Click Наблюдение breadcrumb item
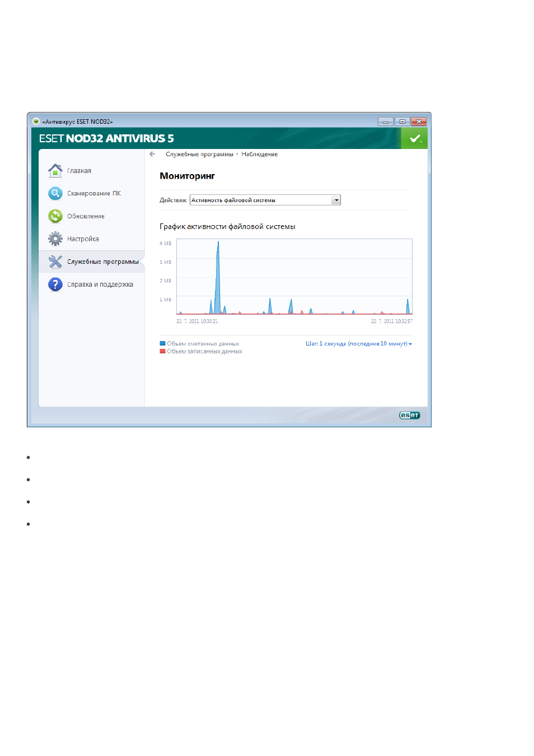The width and height of the screenshot is (534, 756). pos(259,154)
